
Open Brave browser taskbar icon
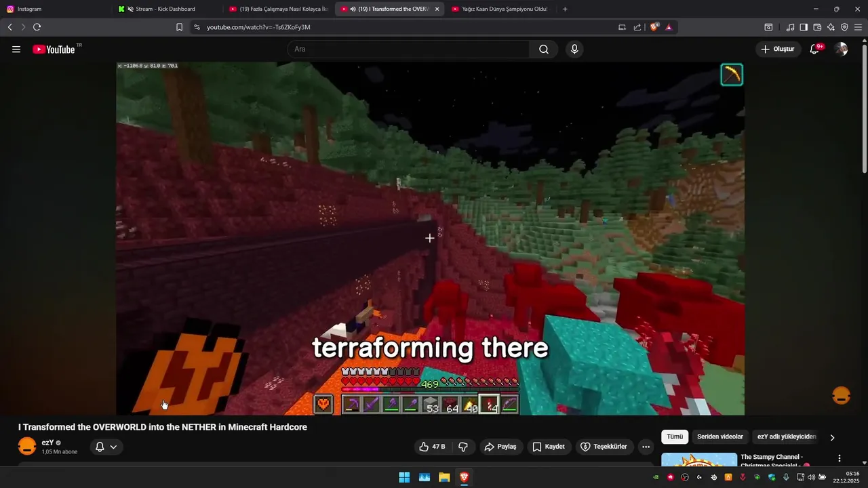pos(464,477)
